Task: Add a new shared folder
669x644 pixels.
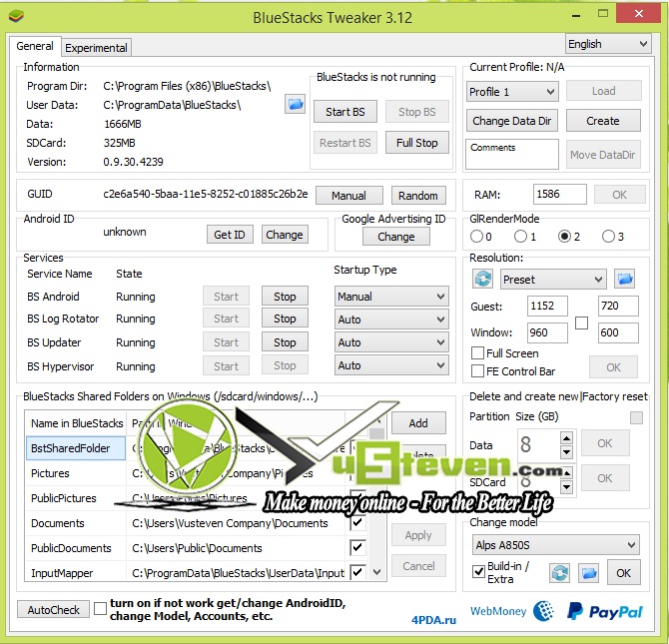Action: tap(418, 423)
